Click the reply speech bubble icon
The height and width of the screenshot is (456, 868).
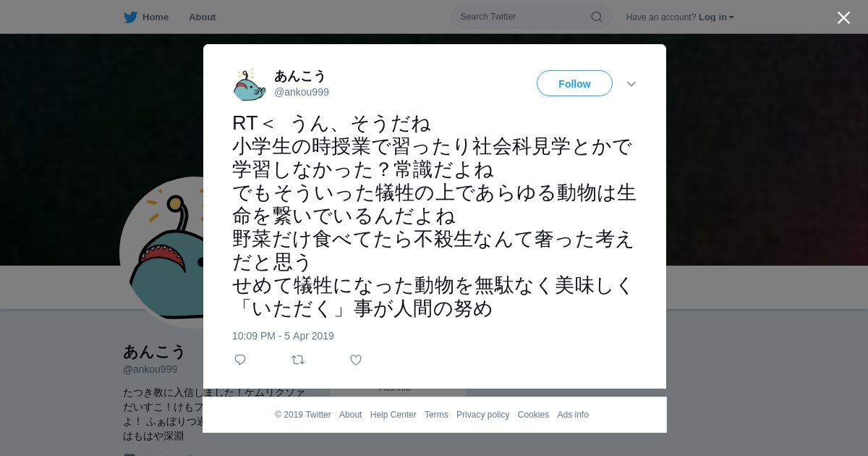point(240,360)
